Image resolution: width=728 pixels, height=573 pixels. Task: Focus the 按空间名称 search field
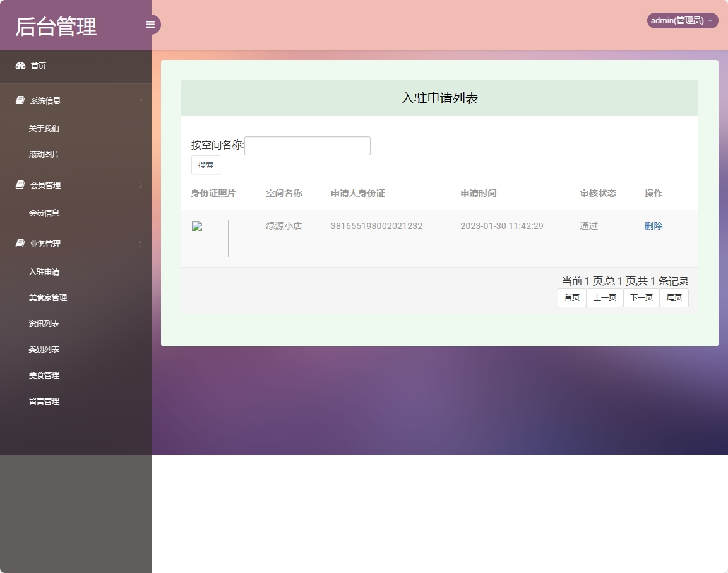coord(307,146)
